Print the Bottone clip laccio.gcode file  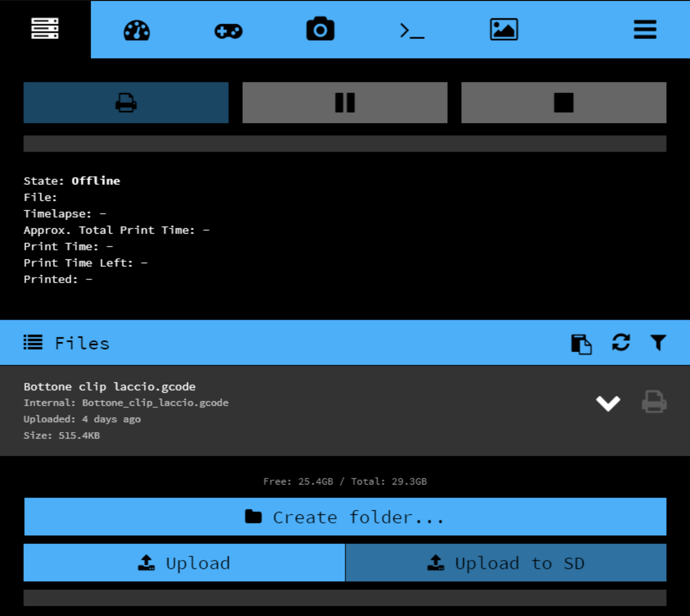654,402
